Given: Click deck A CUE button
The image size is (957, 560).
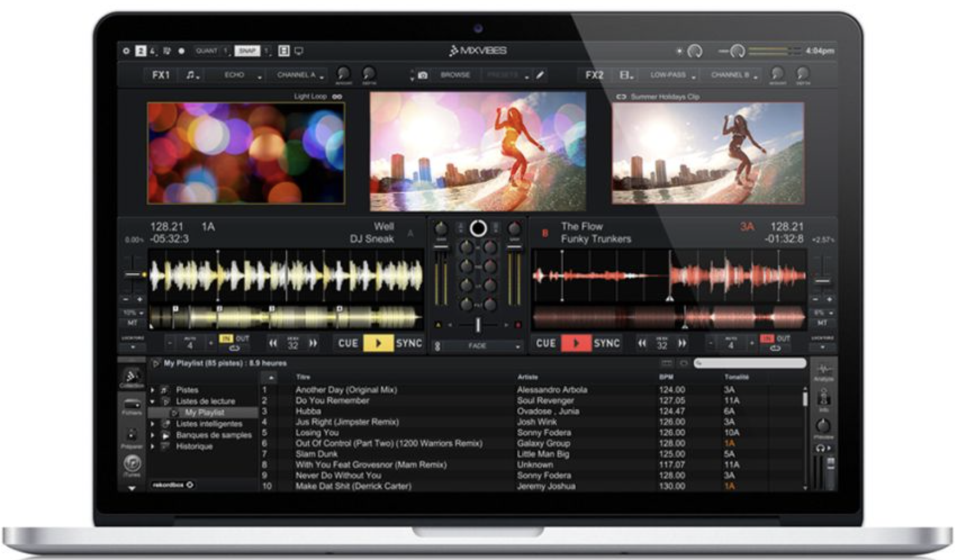Looking at the screenshot, I should [348, 343].
